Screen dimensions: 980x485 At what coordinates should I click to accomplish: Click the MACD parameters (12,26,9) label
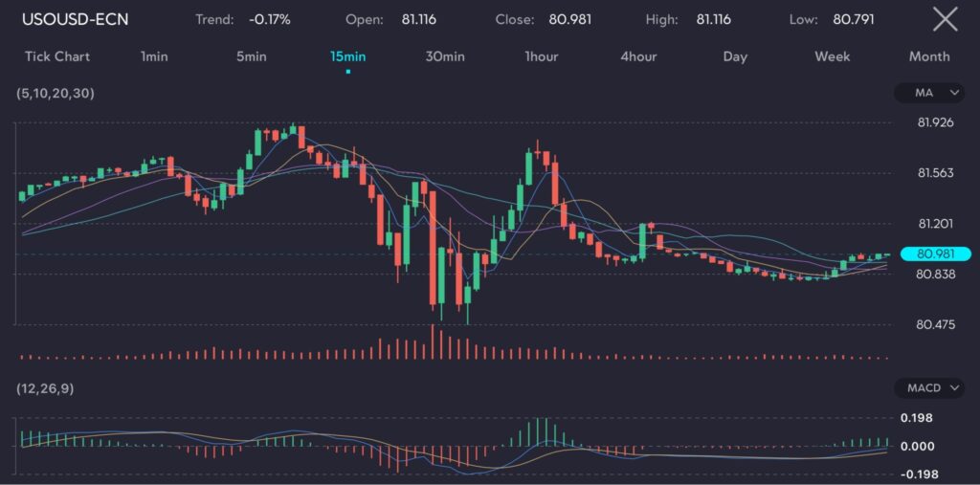tap(48, 388)
